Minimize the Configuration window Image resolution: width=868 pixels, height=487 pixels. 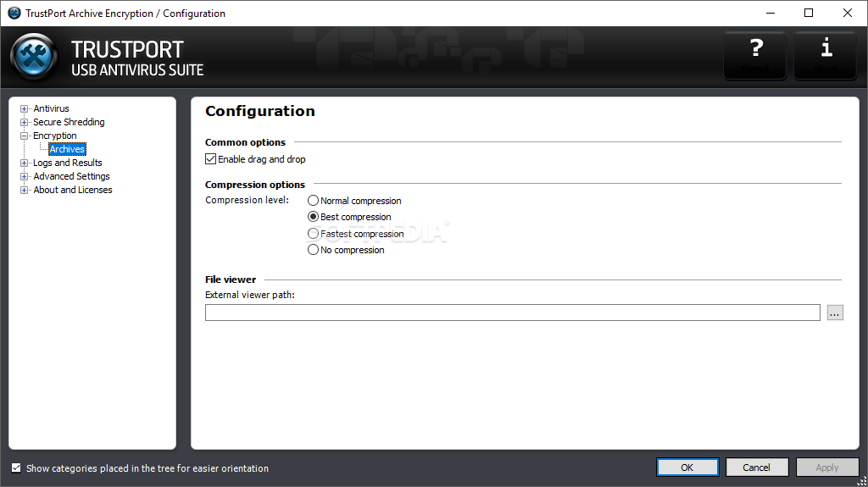coord(770,13)
